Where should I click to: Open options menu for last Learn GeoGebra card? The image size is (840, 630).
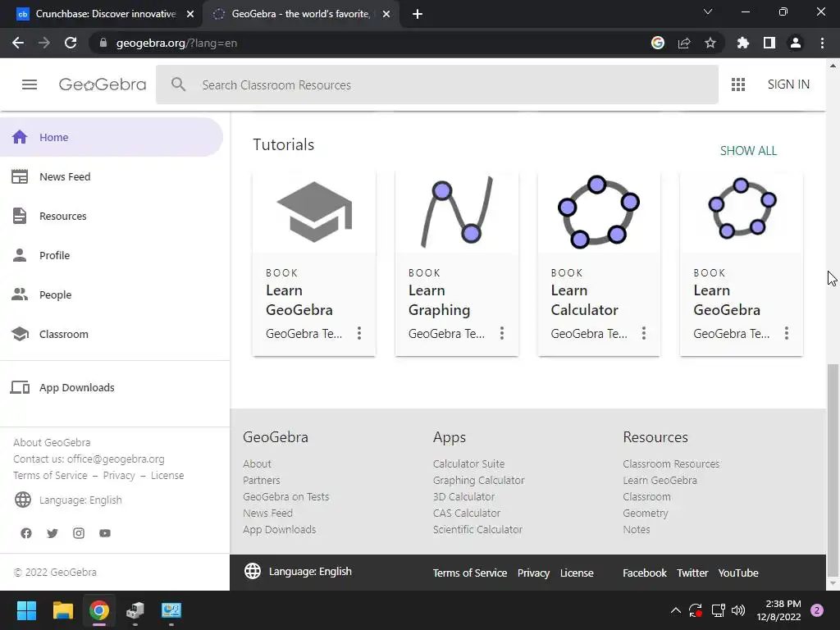[x=787, y=333]
